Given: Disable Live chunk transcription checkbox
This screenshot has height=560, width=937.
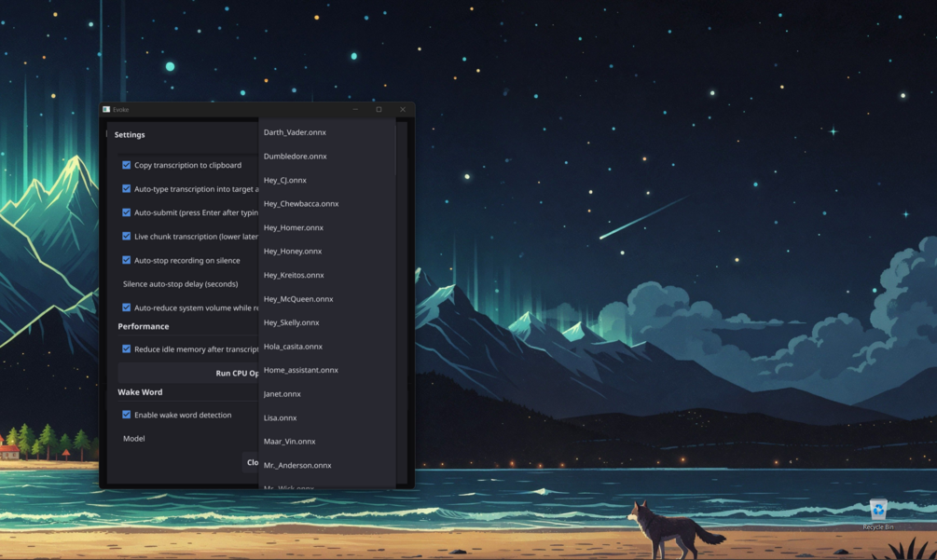Looking at the screenshot, I should (126, 237).
